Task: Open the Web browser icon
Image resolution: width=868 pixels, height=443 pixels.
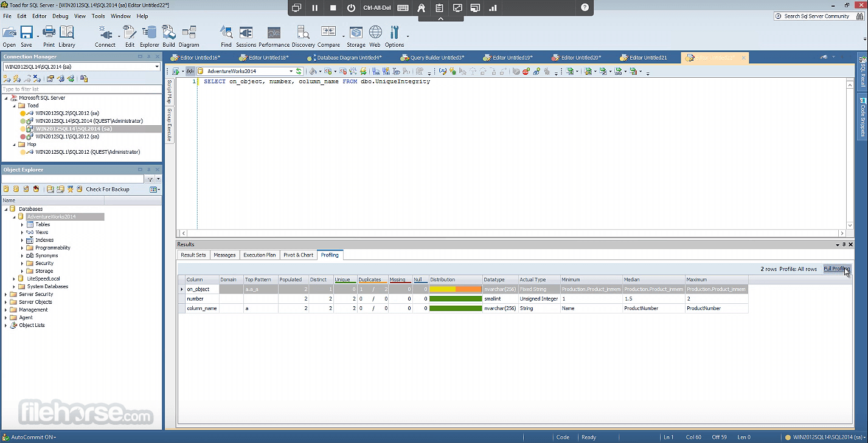Action: coord(375,36)
